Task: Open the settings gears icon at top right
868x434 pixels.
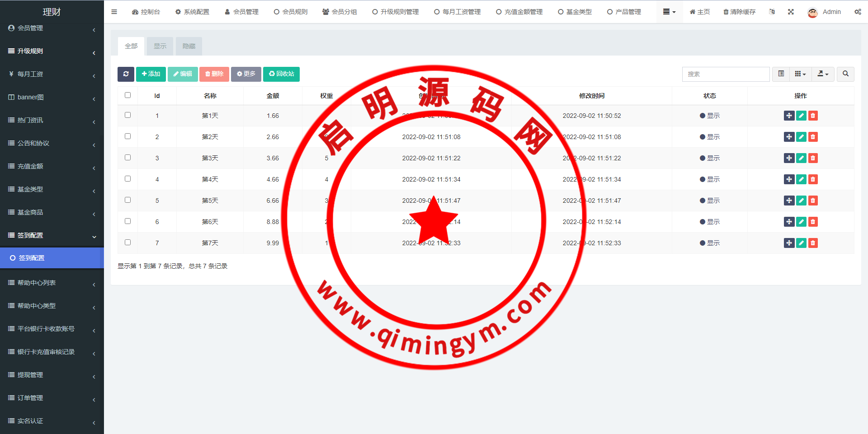Action: point(858,12)
